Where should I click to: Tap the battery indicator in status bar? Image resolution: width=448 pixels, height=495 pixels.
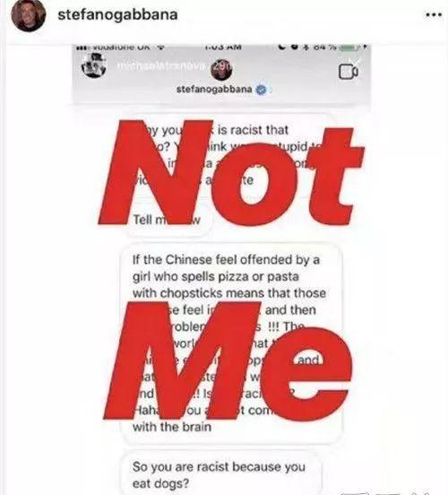[x=348, y=47]
